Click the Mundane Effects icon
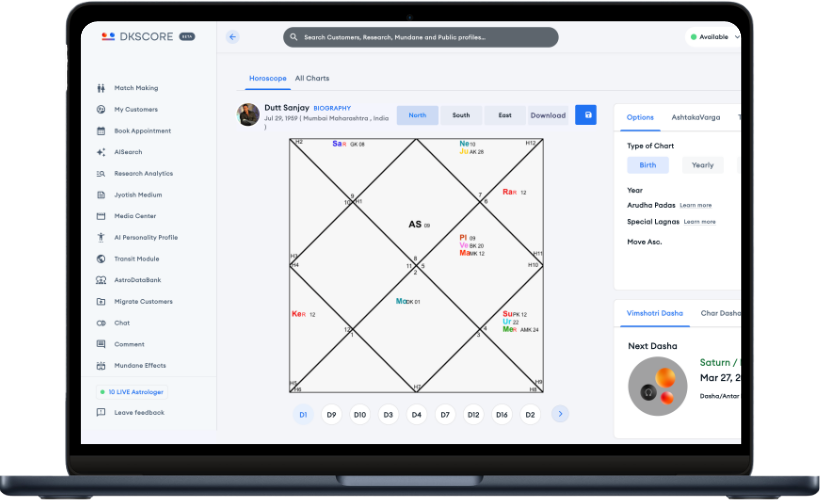 101,366
